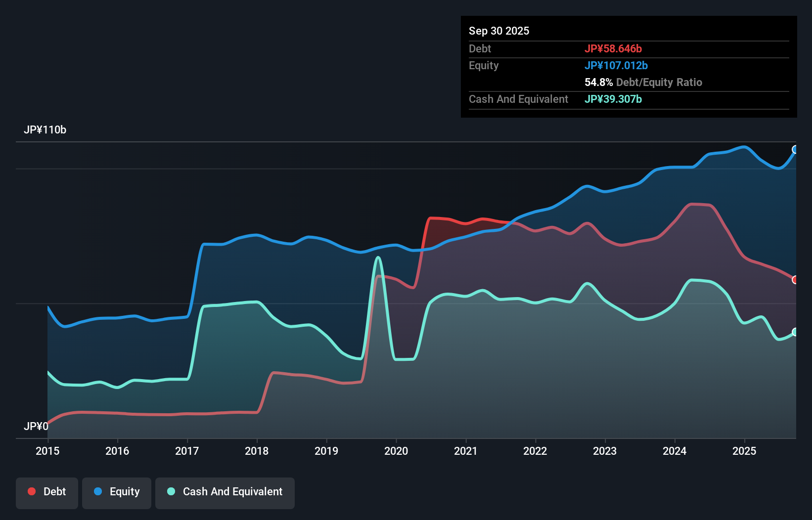Screen dimensions: 812x520
Task: Click the Equity value JP¥107.012b link
Action: click(617, 65)
